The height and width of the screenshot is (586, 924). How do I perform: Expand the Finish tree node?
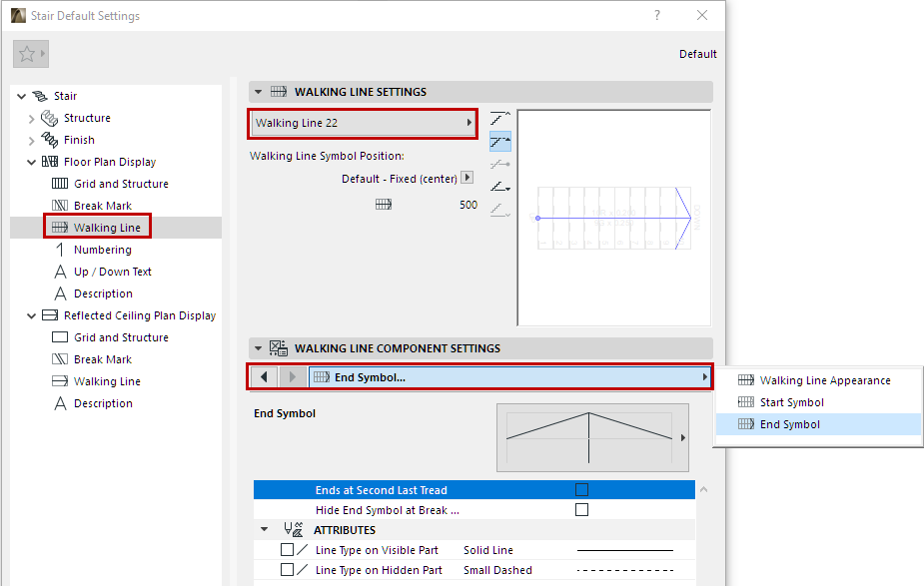coord(31,140)
